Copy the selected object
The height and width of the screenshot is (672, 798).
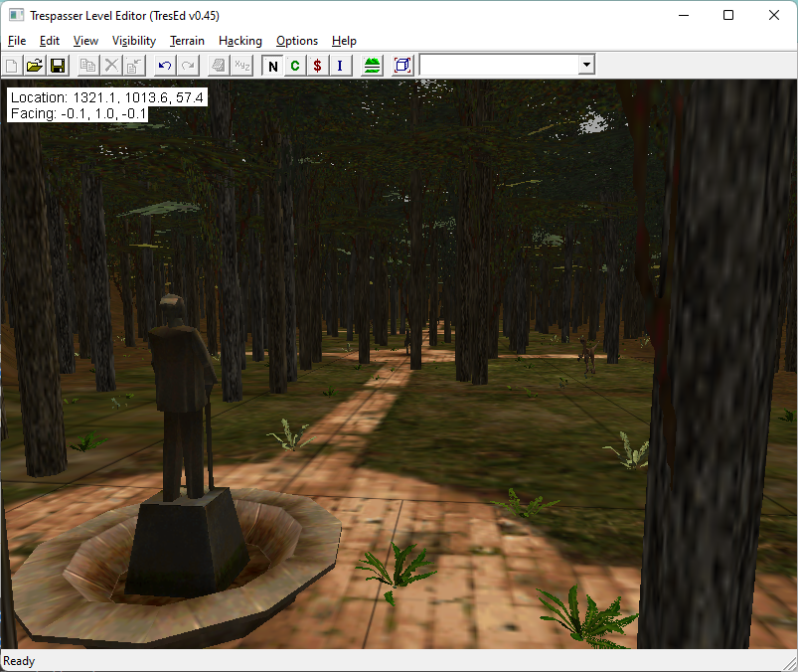(x=88, y=66)
